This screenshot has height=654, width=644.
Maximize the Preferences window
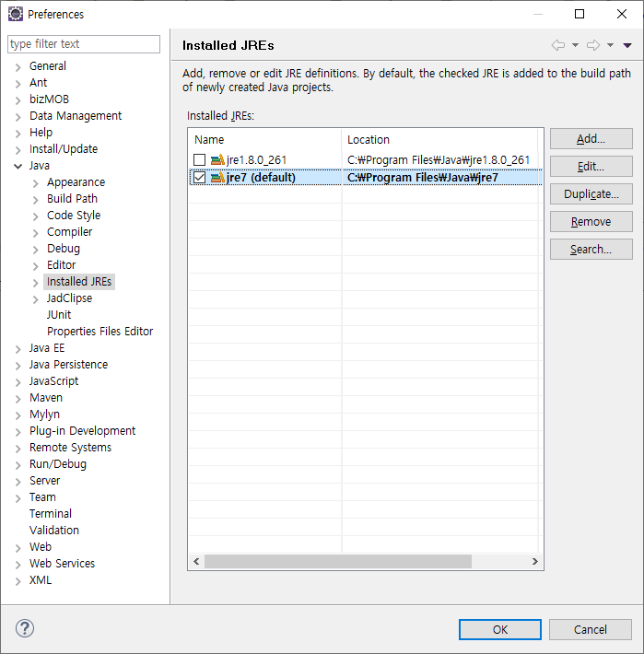580,14
